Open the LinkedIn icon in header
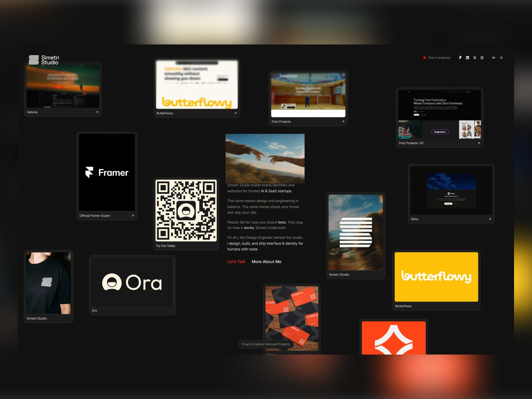This screenshot has height=399, width=532. pyautogui.click(x=467, y=58)
